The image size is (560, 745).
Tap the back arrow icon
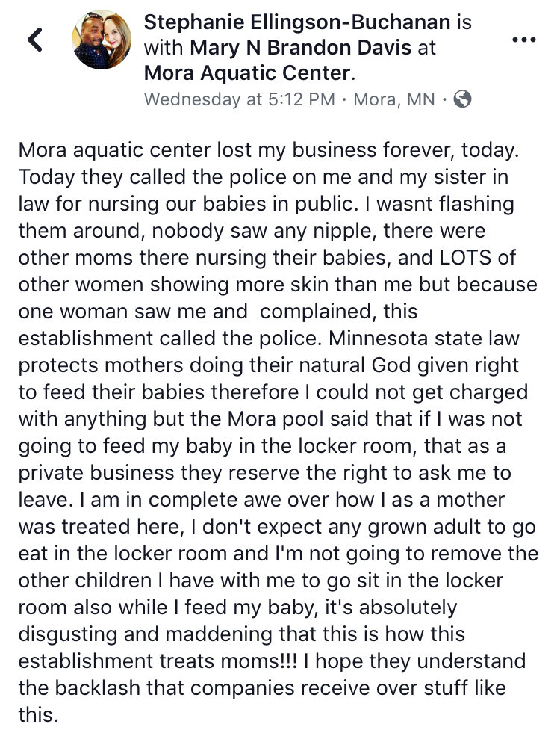35,40
